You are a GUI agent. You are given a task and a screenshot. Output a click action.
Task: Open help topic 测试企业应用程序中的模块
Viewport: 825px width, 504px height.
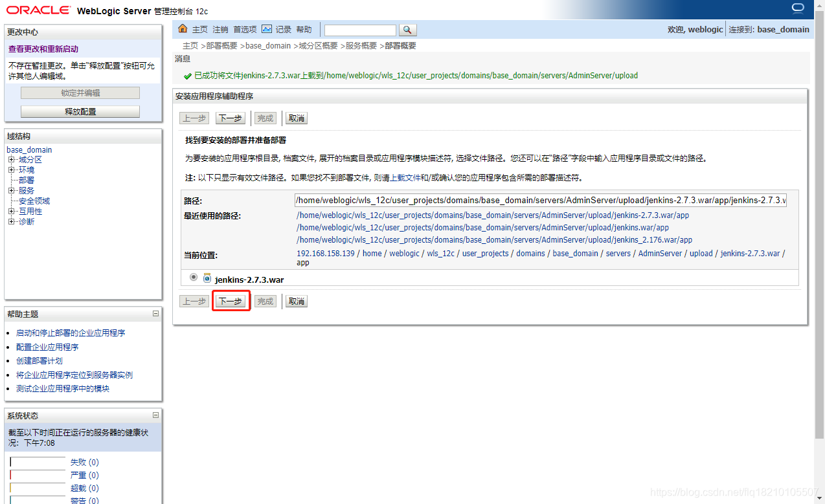tap(63, 389)
